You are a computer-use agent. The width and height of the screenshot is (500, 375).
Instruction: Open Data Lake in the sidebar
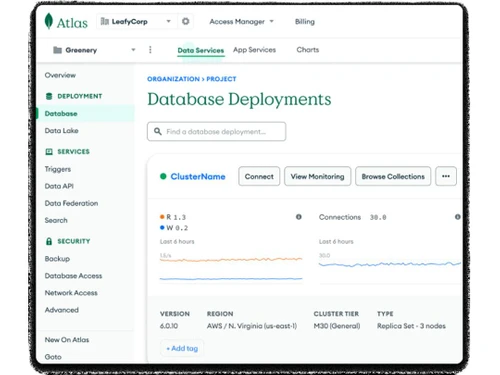pyautogui.click(x=62, y=131)
